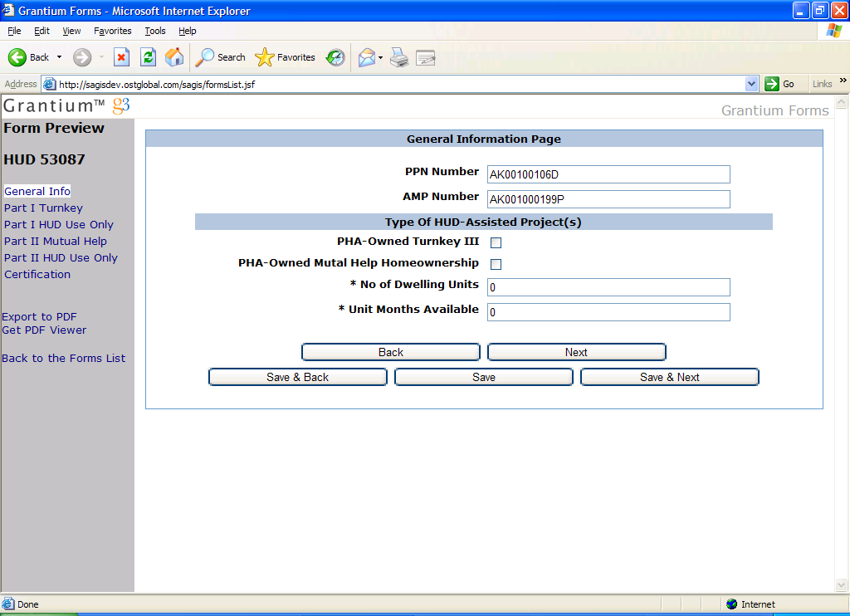Click the Save & Back button

click(298, 377)
